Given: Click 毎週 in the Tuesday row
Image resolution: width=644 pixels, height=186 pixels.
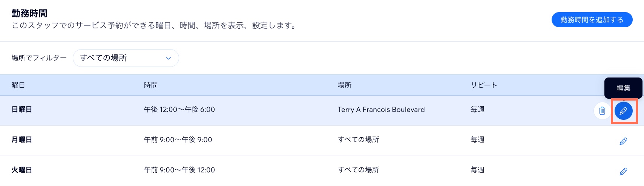Looking at the screenshot, I should pos(477,170).
